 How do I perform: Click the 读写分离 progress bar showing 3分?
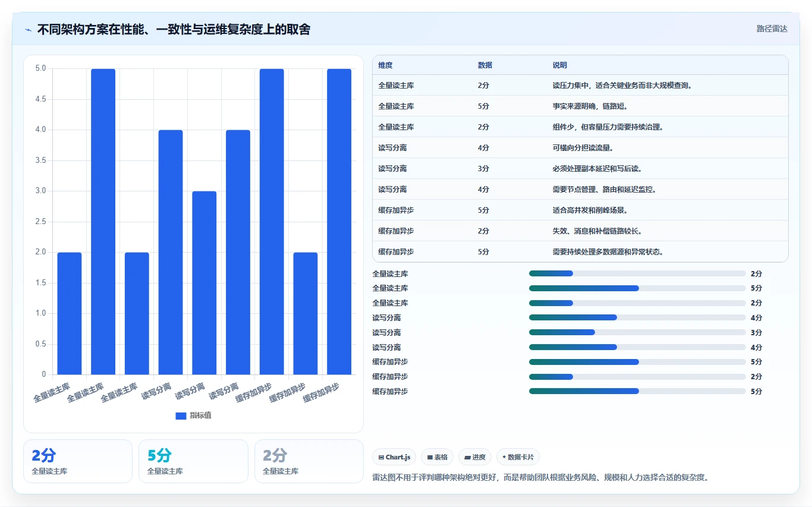637,333
